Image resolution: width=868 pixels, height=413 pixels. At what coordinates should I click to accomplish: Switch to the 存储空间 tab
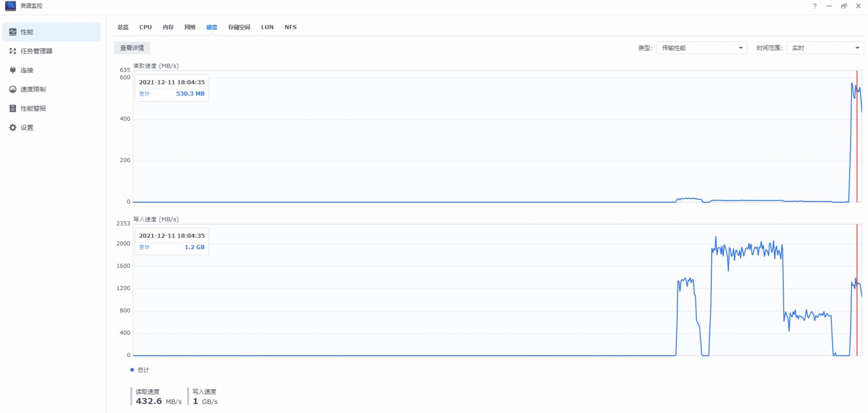pos(239,27)
